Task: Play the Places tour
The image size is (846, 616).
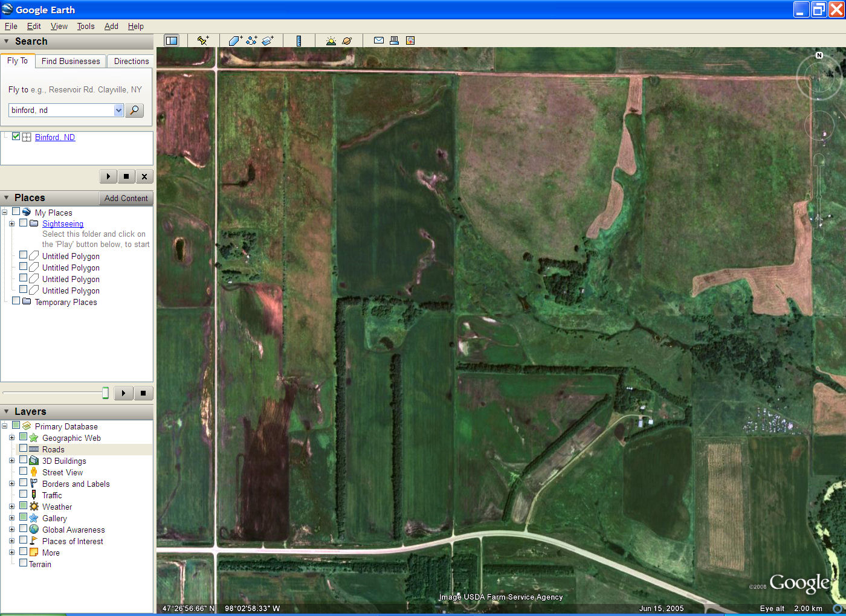Action: click(x=123, y=393)
